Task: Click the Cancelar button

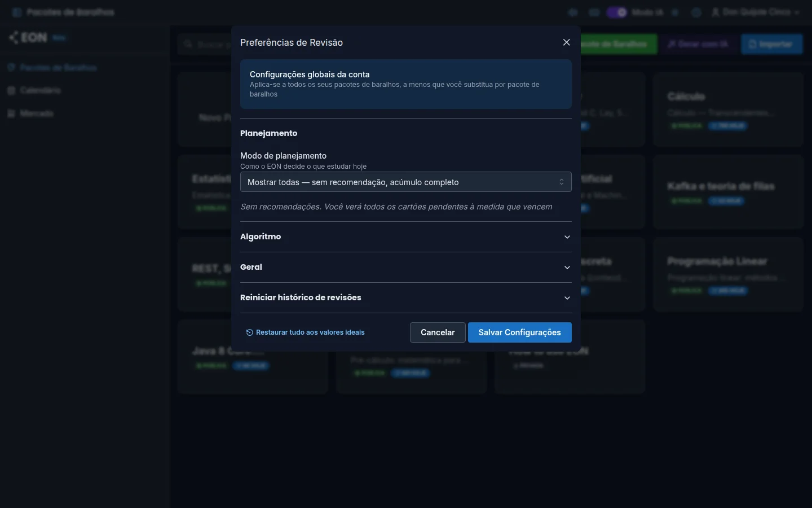Action: point(438,332)
